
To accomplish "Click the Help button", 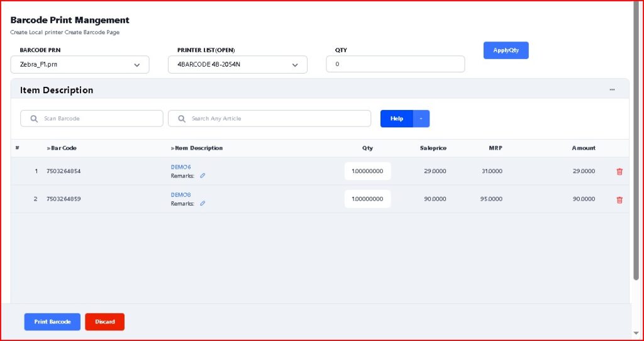I will coord(397,118).
